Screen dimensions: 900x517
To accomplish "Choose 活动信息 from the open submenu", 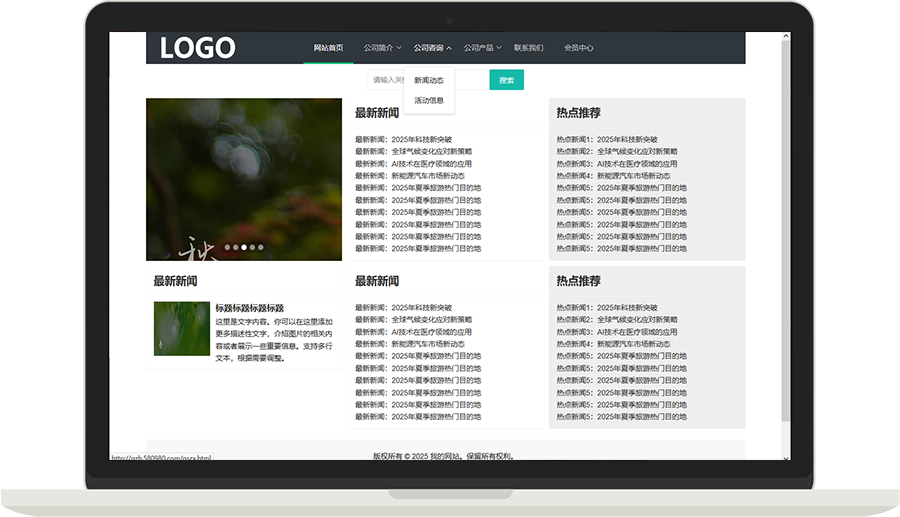I will [429, 100].
